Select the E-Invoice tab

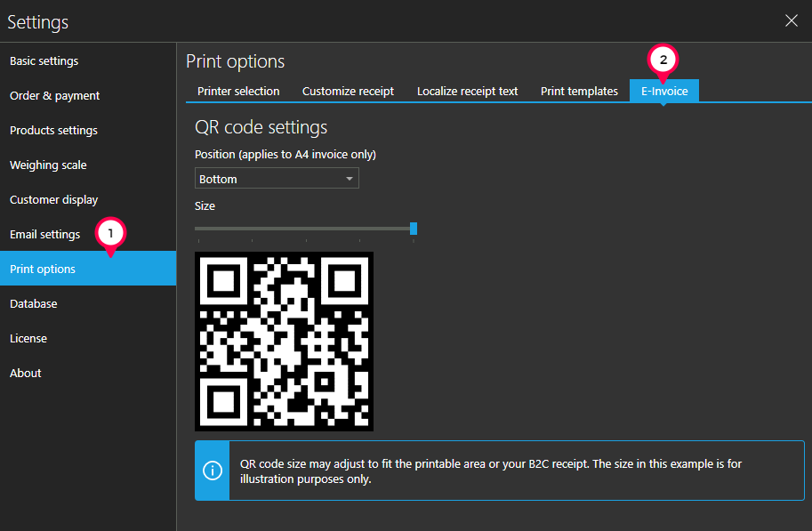click(663, 91)
